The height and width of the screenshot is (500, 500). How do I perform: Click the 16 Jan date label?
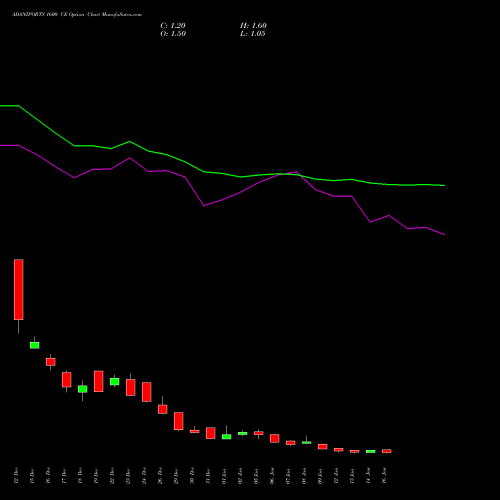(x=384, y=475)
